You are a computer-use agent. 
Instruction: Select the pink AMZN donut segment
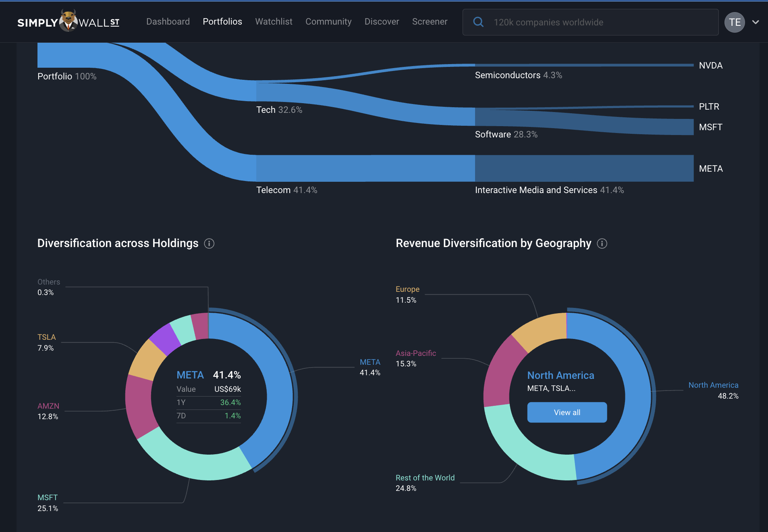(140, 405)
